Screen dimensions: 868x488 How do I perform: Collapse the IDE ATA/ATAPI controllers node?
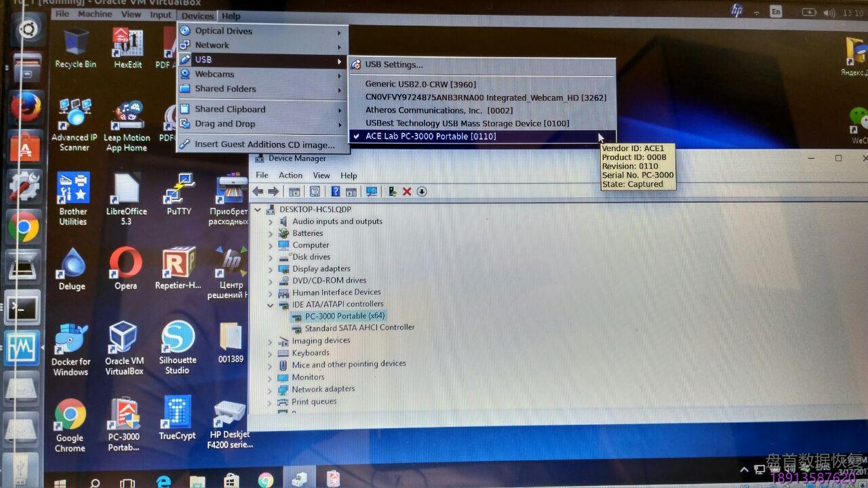271,304
